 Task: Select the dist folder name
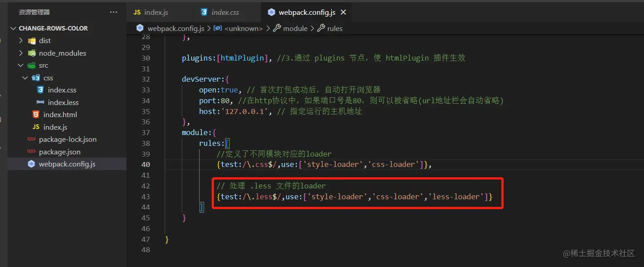pyautogui.click(x=45, y=40)
